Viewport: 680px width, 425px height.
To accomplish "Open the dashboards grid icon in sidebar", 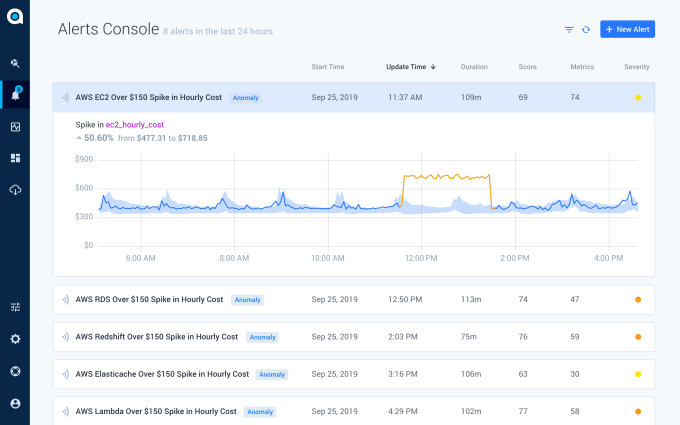I will (15, 158).
